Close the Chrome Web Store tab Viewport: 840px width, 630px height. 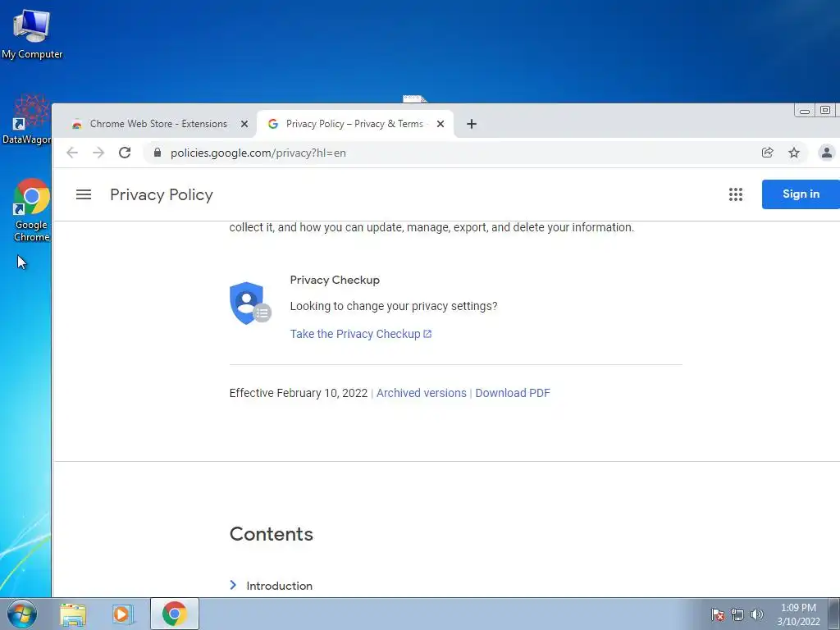(x=244, y=124)
